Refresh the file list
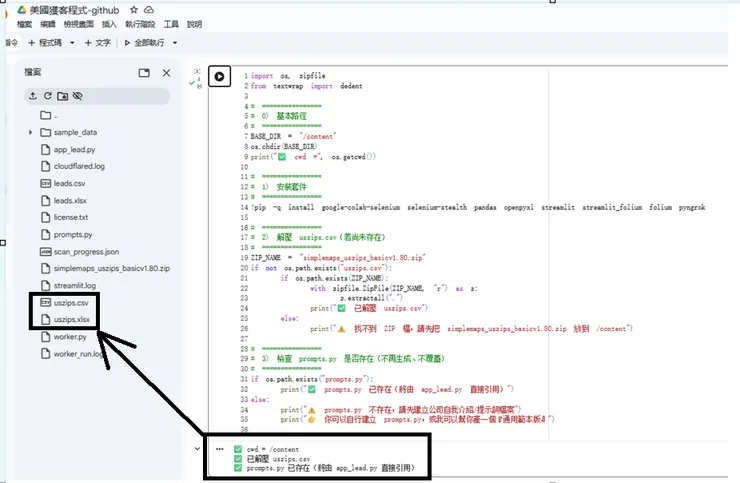This screenshot has height=483, width=740. [x=48, y=96]
